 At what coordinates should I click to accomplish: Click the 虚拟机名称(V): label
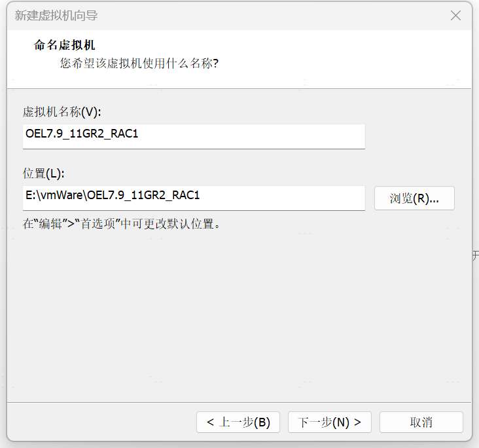coord(62,111)
